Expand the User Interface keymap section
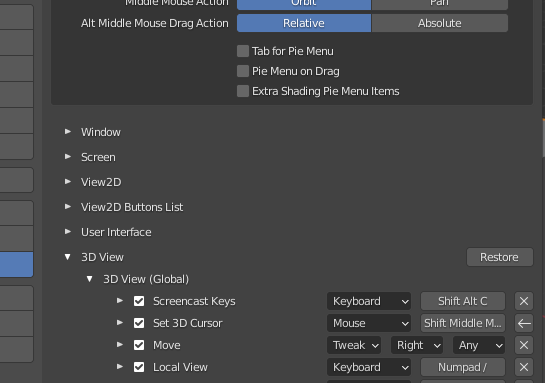 pyautogui.click(x=68, y=232)
